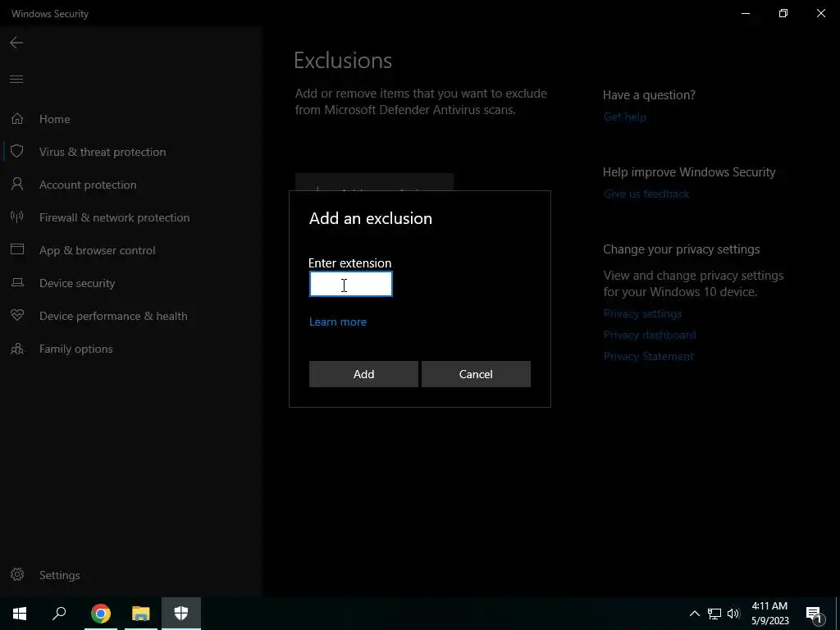Go to Home page
The width and height of the screenshot is (840, 630).
tap(55, 119)
